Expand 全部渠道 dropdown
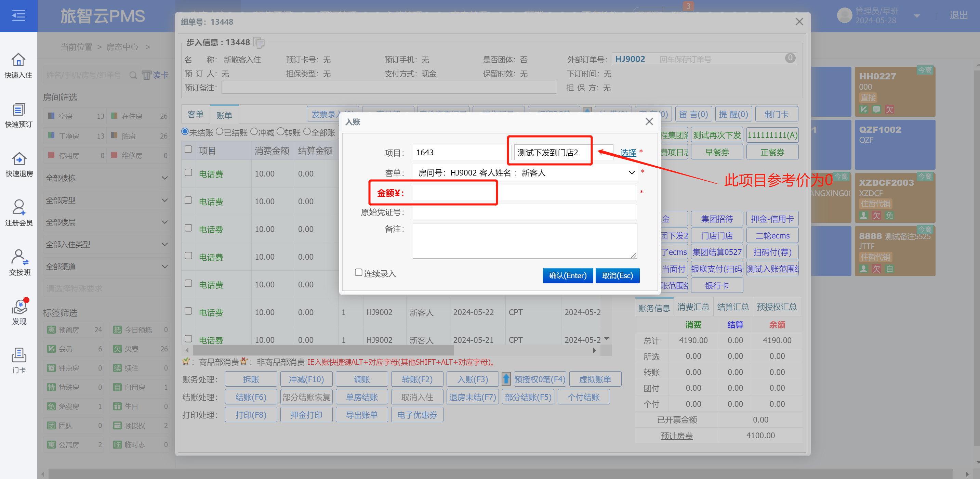 tap(107, 267)
